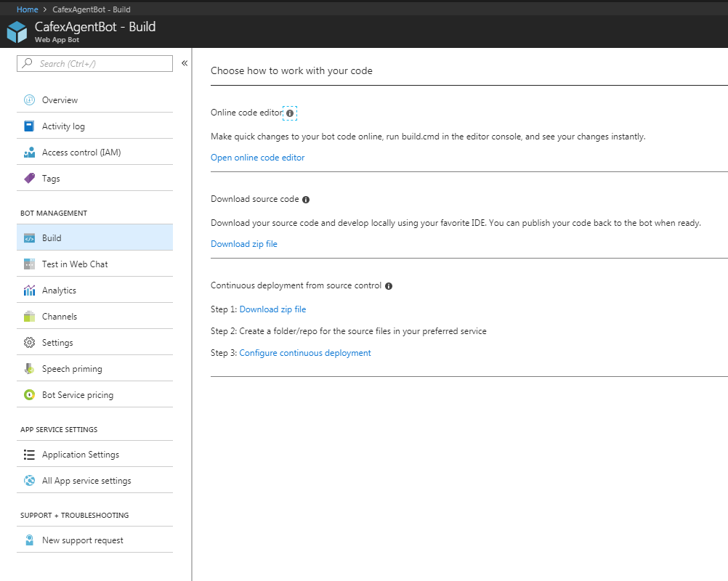
Task: Click info icon beside Online code editor
Action: click(x=290, y=113)
